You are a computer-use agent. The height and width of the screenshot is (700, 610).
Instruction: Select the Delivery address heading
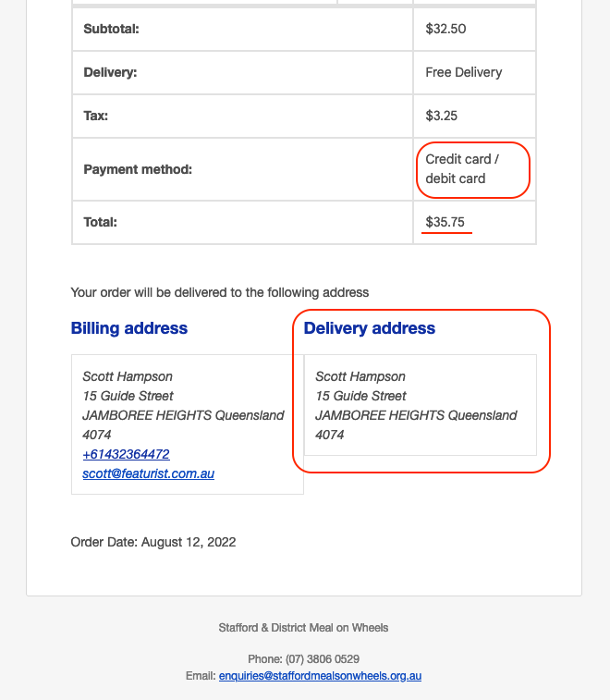(x=370, y=328)
